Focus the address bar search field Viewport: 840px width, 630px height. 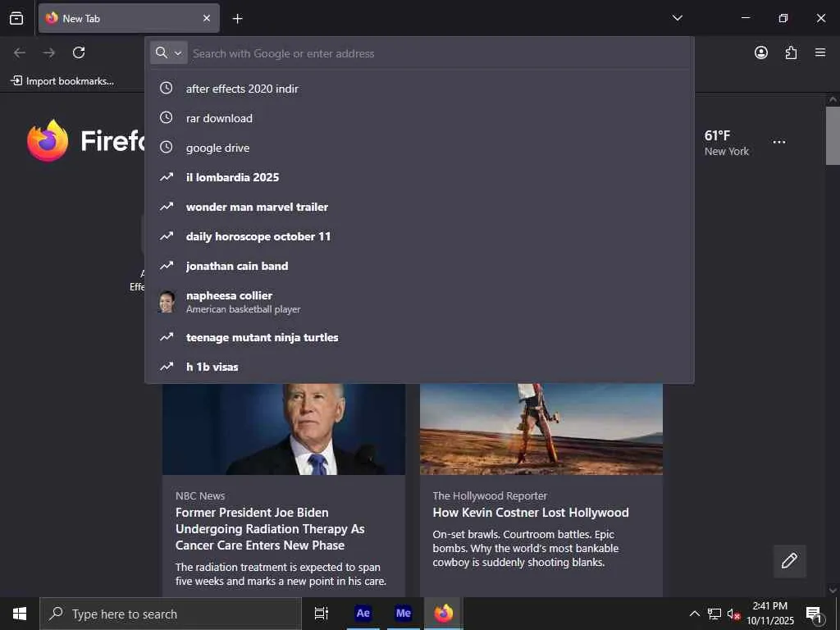point(440,53)
